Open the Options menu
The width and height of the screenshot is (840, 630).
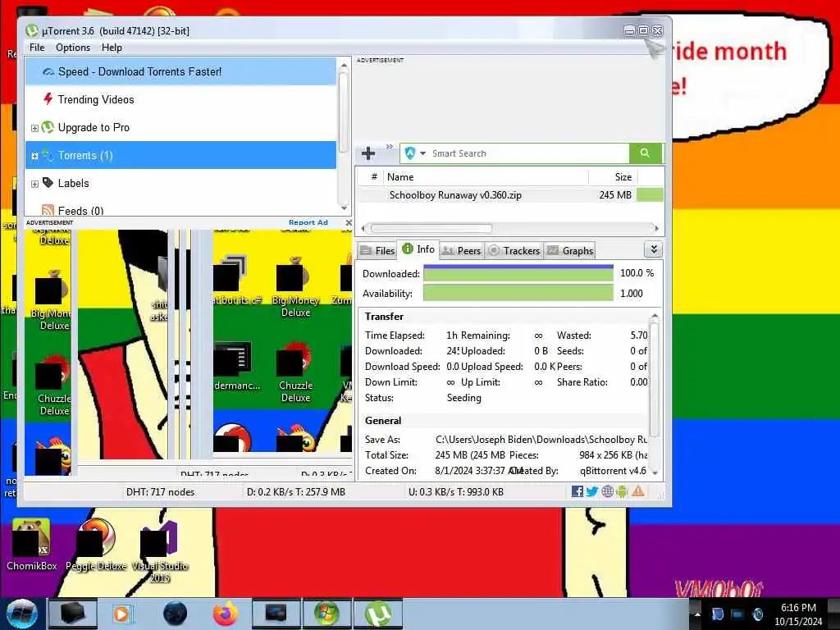click(73, 48)
